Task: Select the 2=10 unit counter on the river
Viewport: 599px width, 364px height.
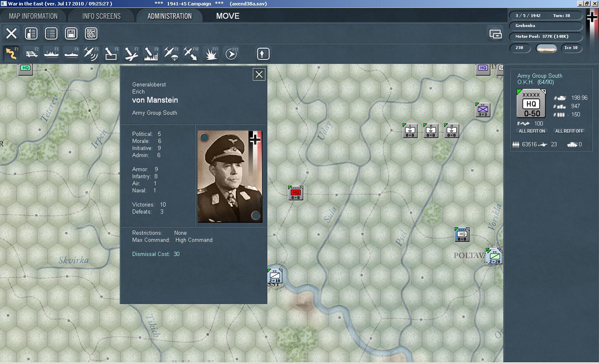Action: (x=275, y=276)
